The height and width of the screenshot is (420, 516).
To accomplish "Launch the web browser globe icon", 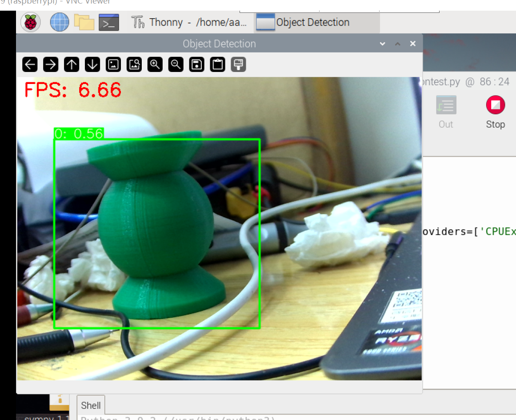I will (60, 22).
